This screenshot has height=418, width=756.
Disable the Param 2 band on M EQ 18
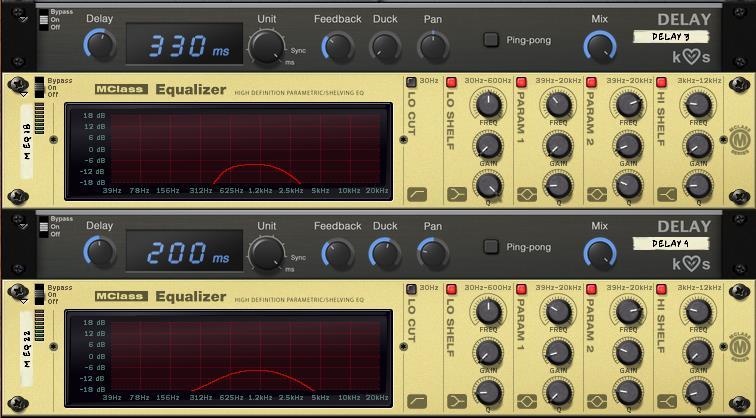pyautogui.click(x=591, y=81)
